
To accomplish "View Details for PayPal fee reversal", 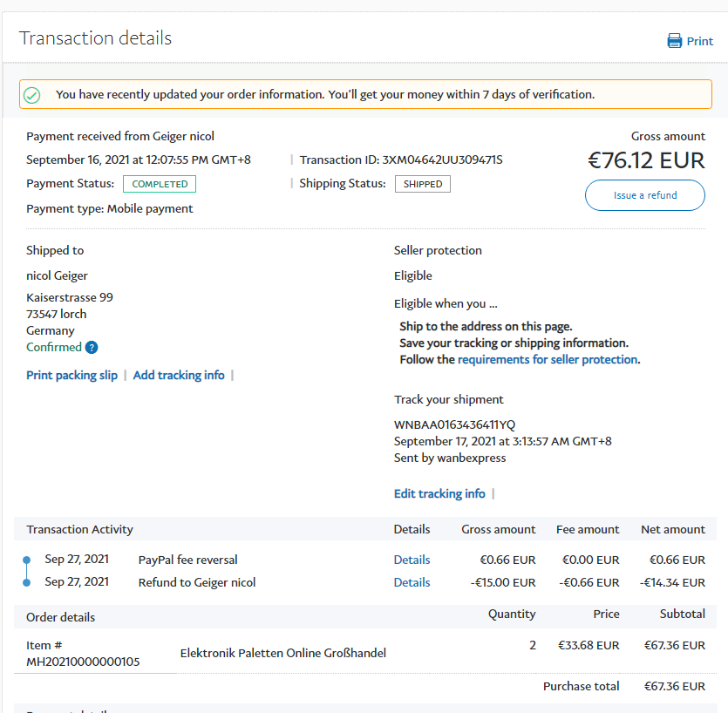I will [412, 560].
